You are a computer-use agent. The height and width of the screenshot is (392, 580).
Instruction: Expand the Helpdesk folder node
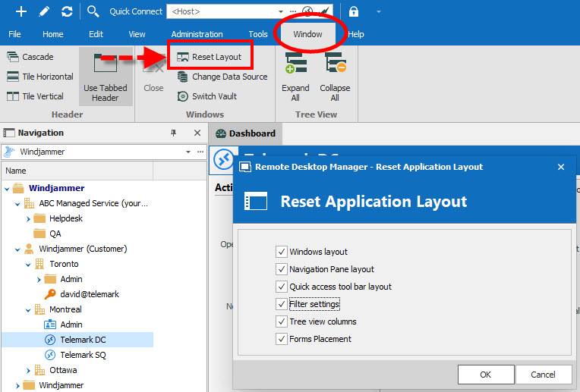[x=29, y=218]
